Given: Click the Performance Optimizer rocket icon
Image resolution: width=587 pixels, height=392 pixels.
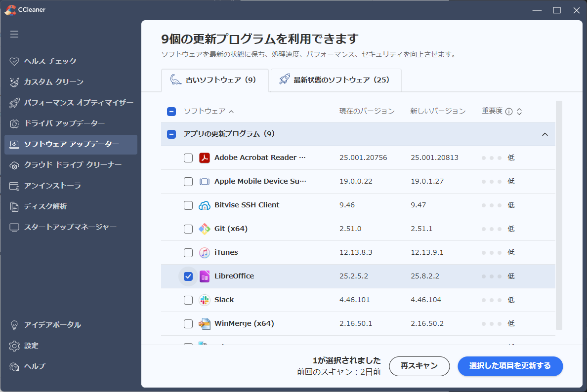Looking at the screenshot, I should (x=14, y=103).
